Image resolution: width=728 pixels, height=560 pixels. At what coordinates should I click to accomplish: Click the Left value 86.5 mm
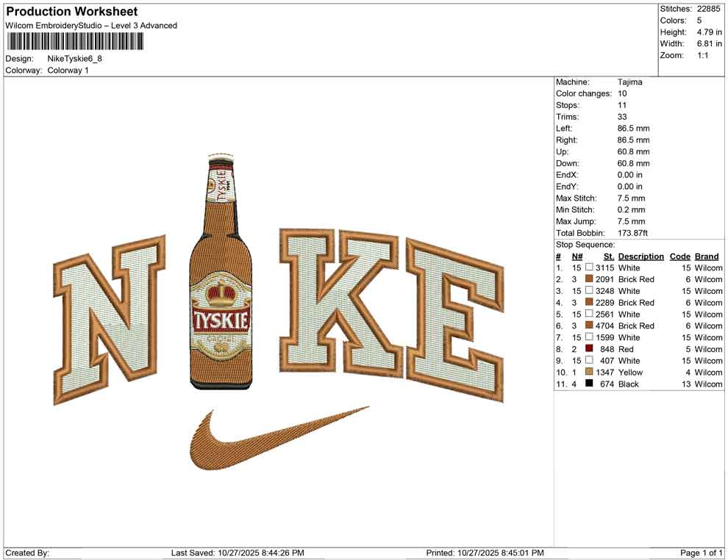tap(633, 129)
